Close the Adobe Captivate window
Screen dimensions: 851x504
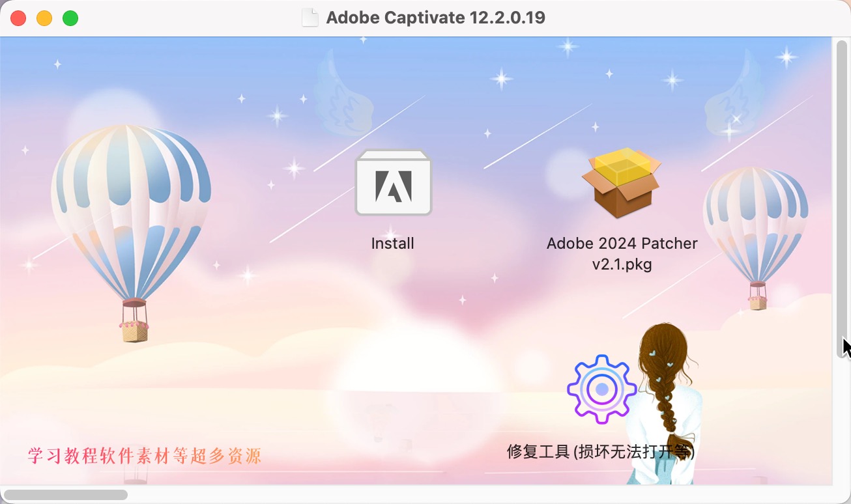point(18,18)
